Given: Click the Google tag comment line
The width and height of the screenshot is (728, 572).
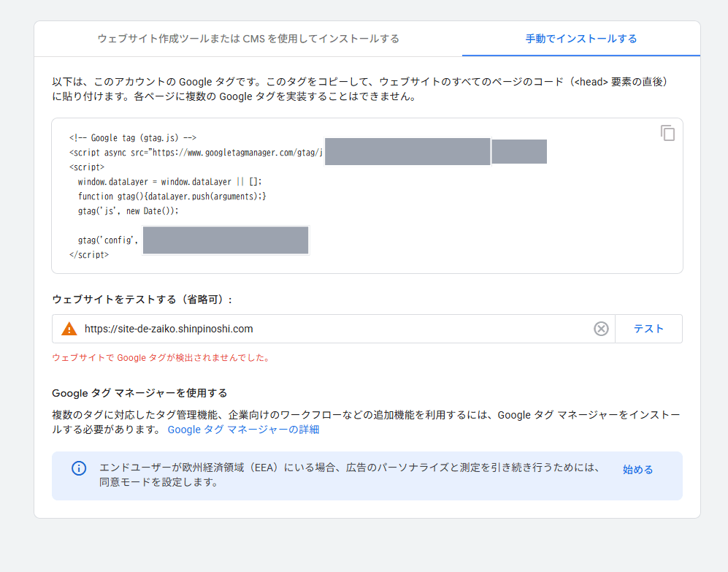Looking at the screenshot, I should [133, 137].
